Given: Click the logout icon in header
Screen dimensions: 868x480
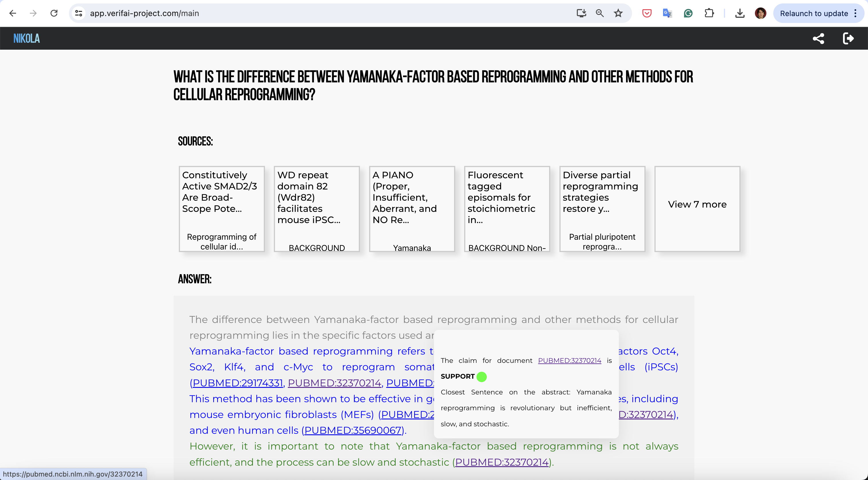Looking at the screenshot, I should [x=848, y=38].
